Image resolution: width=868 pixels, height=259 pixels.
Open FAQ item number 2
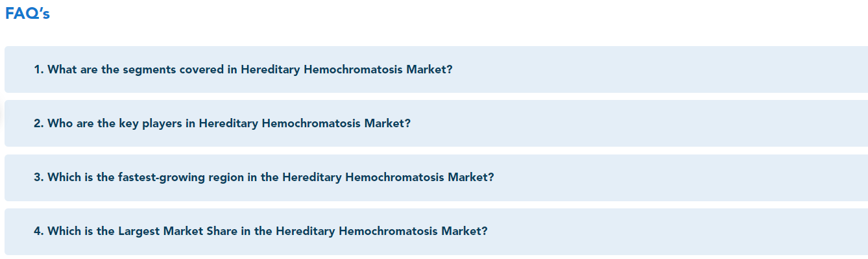click(436, 123)
